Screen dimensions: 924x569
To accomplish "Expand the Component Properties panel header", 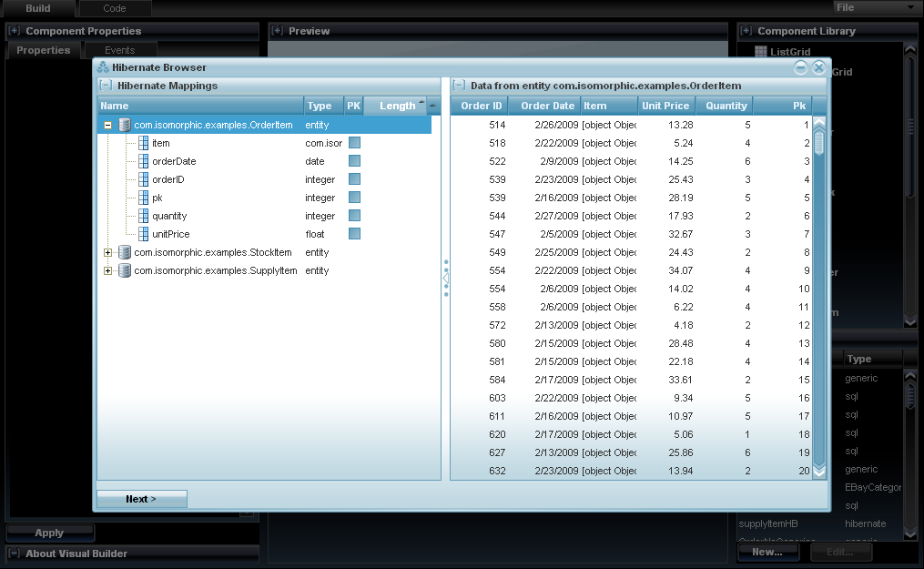I will 15,31.
